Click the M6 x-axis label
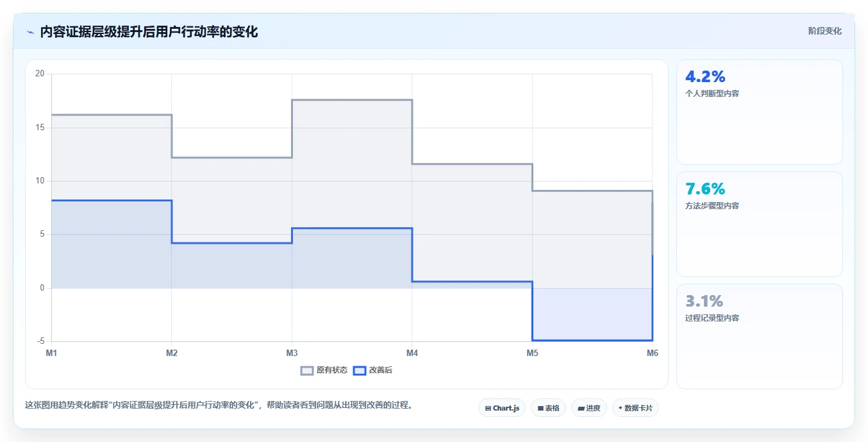The image size is (868, 442). point(653,353)
